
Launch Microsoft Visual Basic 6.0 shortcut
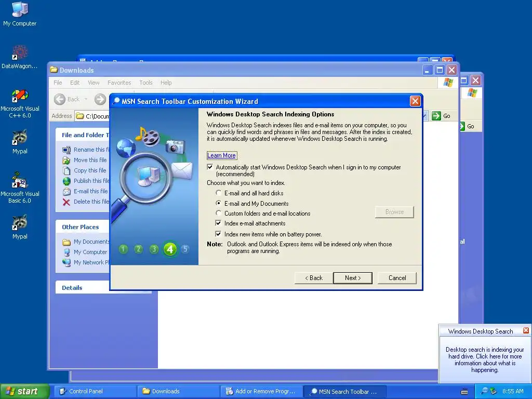(x=20, y=188)
